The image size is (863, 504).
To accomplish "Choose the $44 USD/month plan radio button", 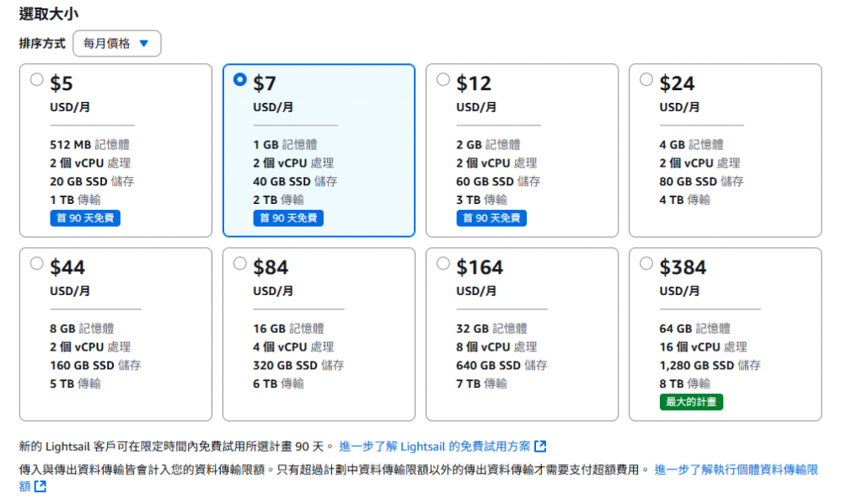I will point(36,264).
